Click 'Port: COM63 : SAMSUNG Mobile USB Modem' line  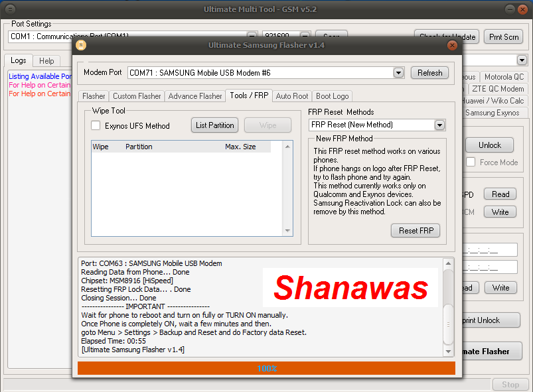pyautogui.click(x=151, y=263)
